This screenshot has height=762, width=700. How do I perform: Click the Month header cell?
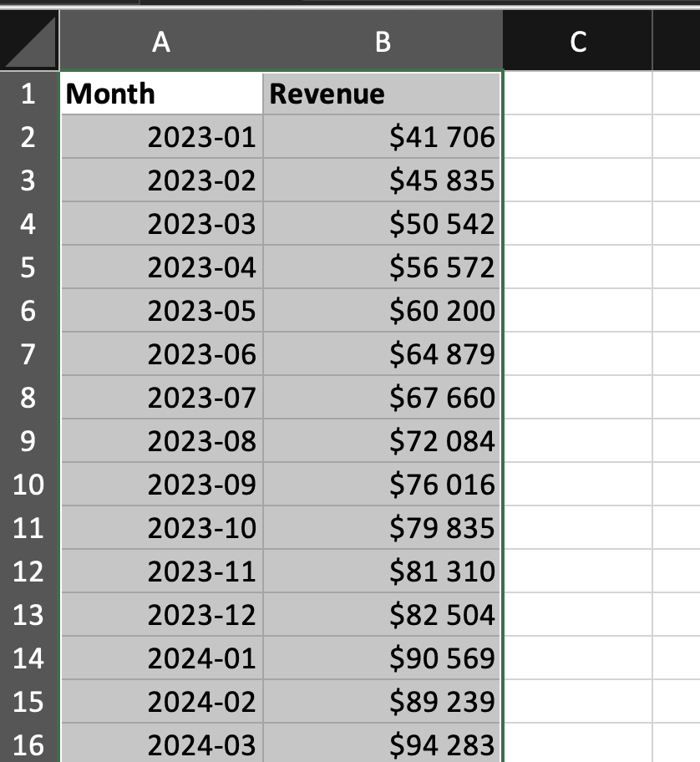click(161, 94)
